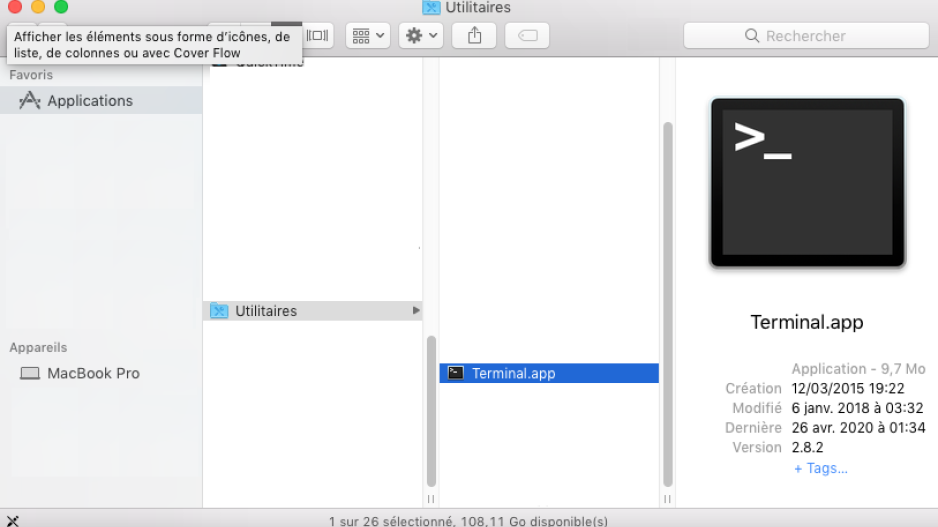The width and height of the screenshot is (938, 527).
Task: Click the last opened date 26 avr. 2020
Action: [858, 428]
